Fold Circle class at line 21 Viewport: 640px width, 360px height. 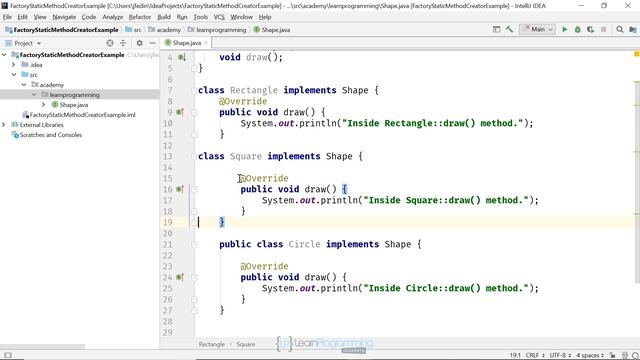[194, 244]
